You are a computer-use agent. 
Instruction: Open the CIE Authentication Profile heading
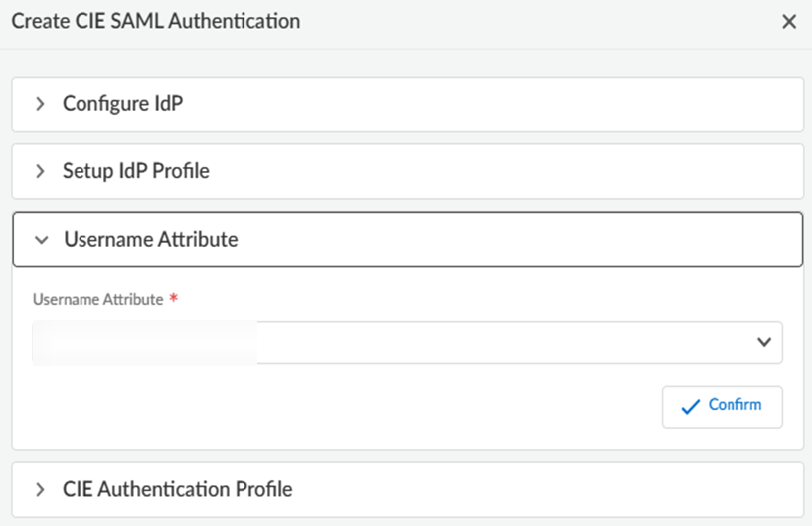click(177, 489)
